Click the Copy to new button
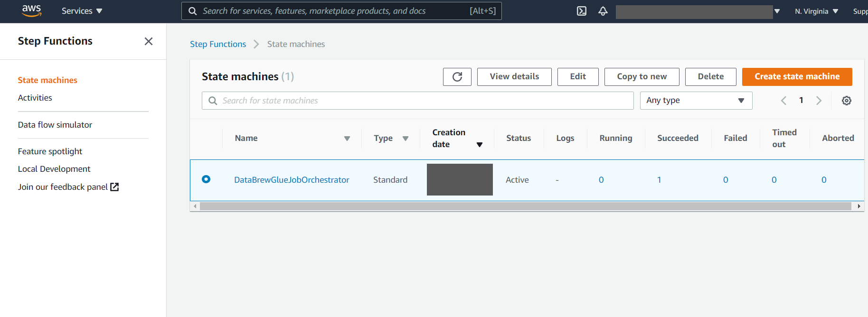This screenshot has height=317, width=868. tap(642, 77)
